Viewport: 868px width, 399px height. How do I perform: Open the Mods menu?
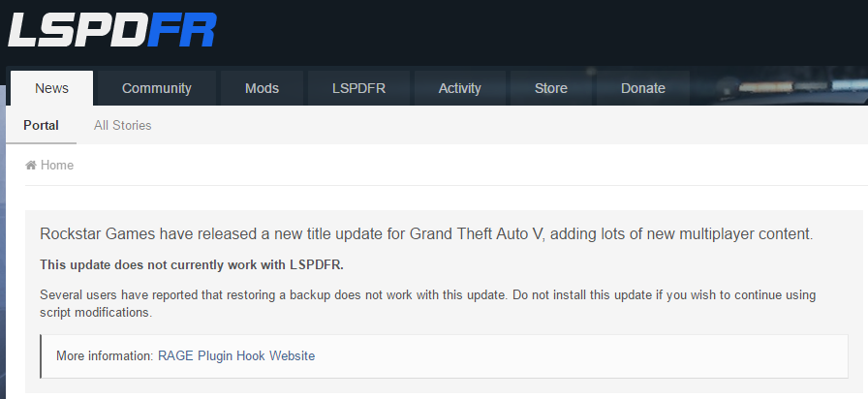click(x=262, y=88)
